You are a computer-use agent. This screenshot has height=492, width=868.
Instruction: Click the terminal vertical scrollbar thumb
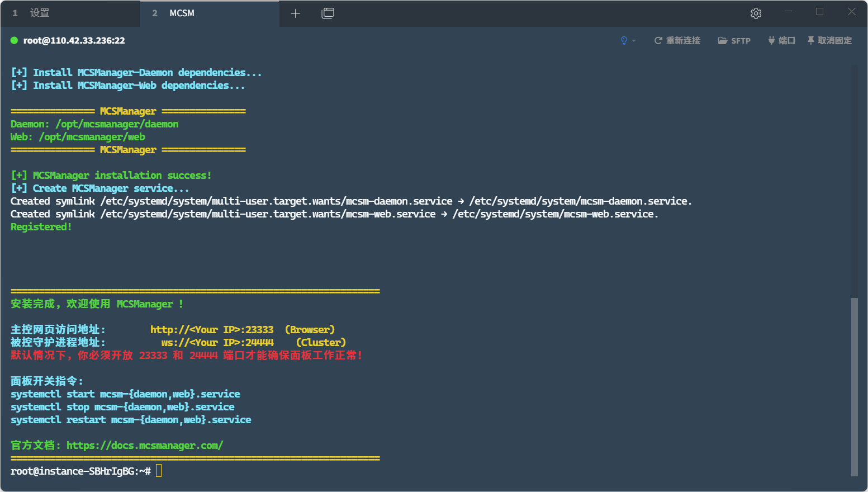[x=854, y=387]
